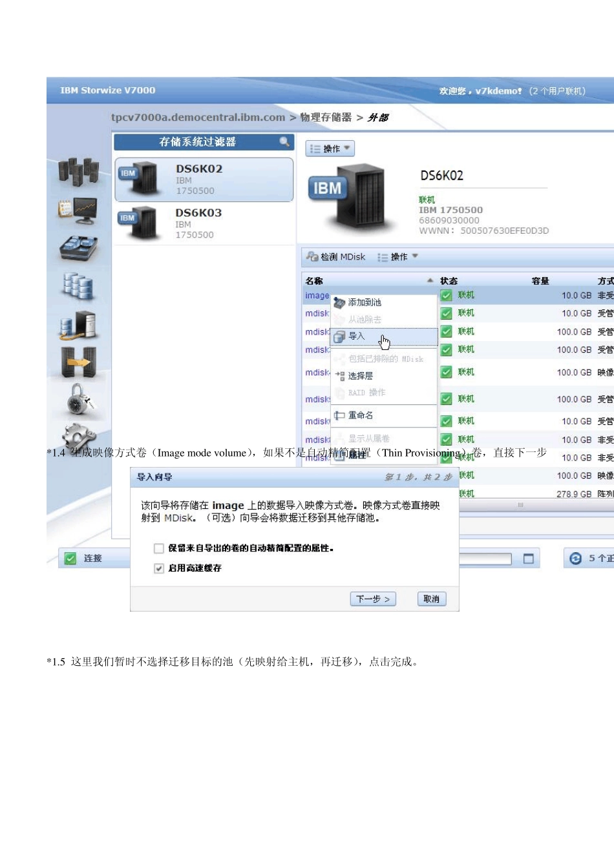Open the 外部 breadcrumb
Viewport: 614px width, 868px height.
[377, 118]
